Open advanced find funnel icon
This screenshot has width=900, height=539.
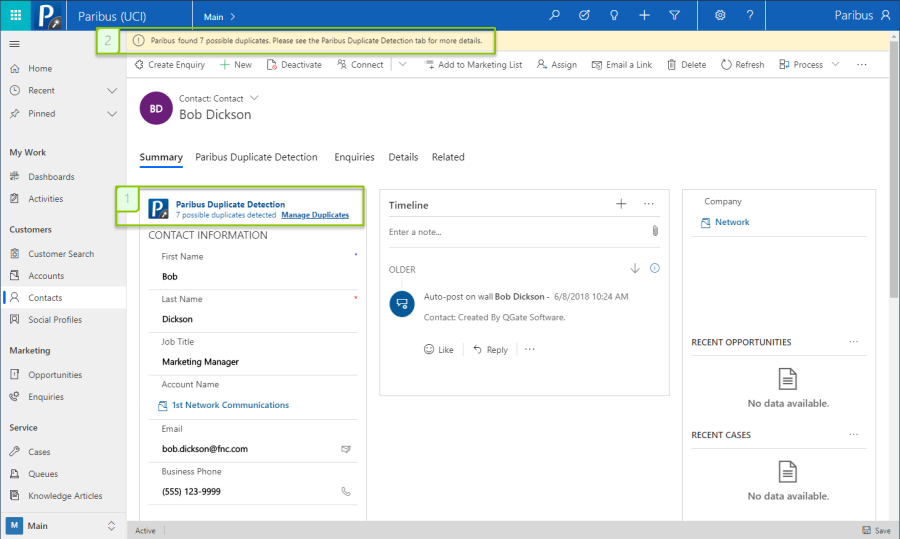674,15
